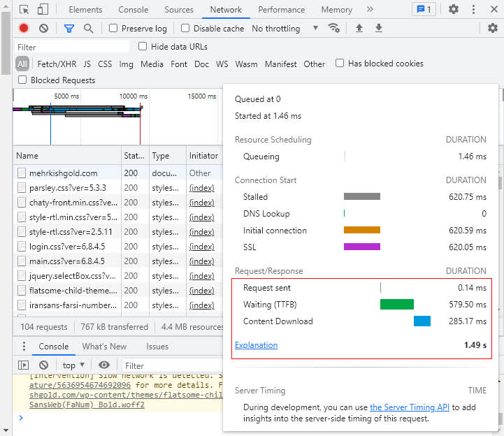Select the Network tab
504x436 pixels.
pos(226,10)
